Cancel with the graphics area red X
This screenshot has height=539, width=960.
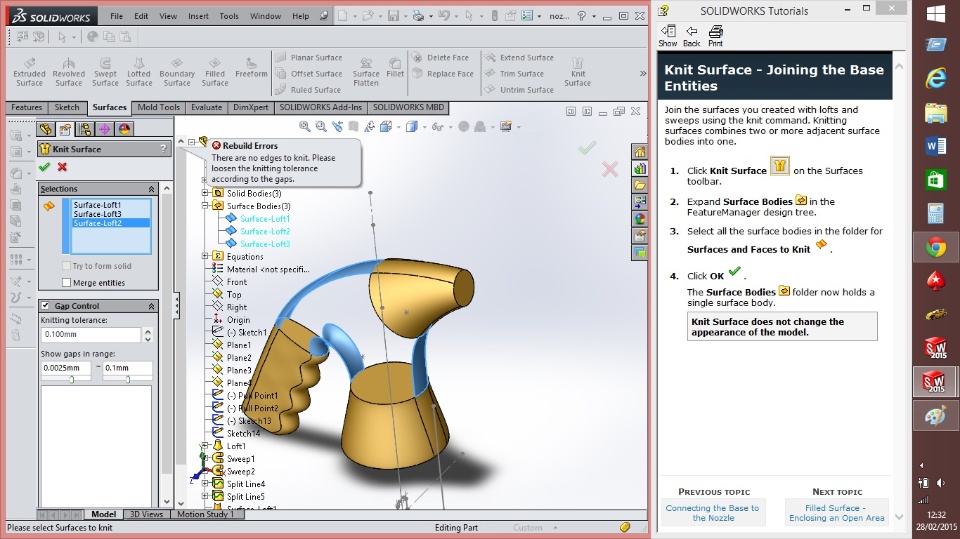pyautogui.click(x=610, y=169)
